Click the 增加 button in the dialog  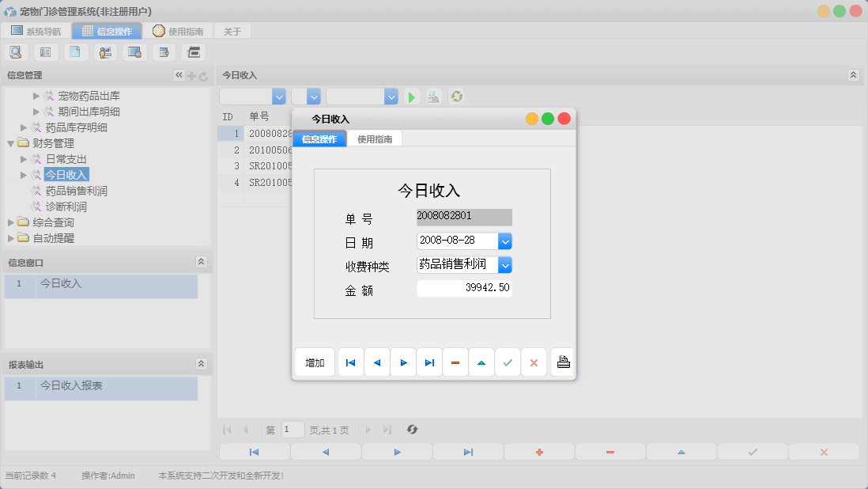314,362
